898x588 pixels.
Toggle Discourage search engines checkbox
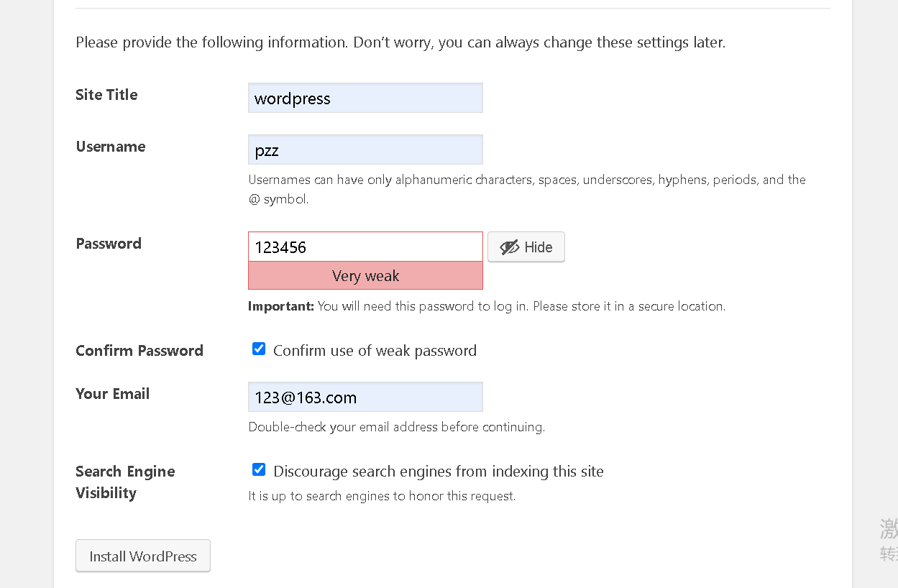click(259, 469)
